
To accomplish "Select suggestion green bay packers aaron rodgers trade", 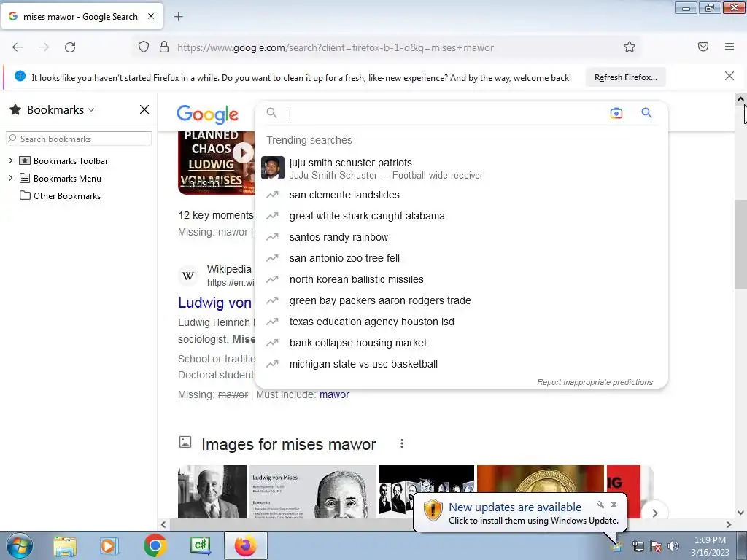I will click(462, 300).
